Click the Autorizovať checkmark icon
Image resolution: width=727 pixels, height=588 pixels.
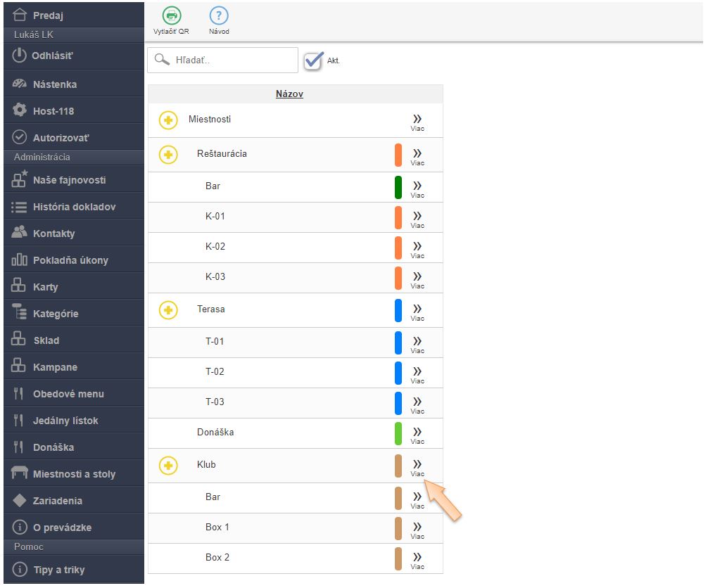click(20, 138)
